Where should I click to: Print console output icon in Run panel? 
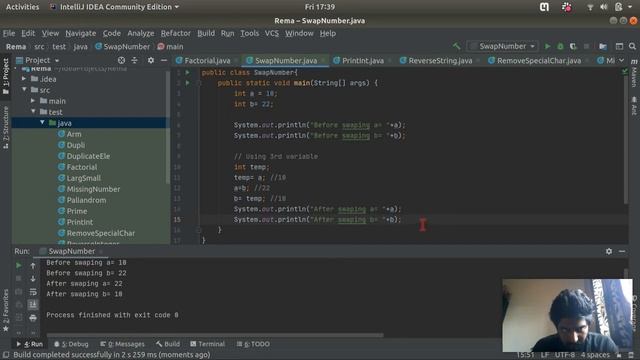33,318
